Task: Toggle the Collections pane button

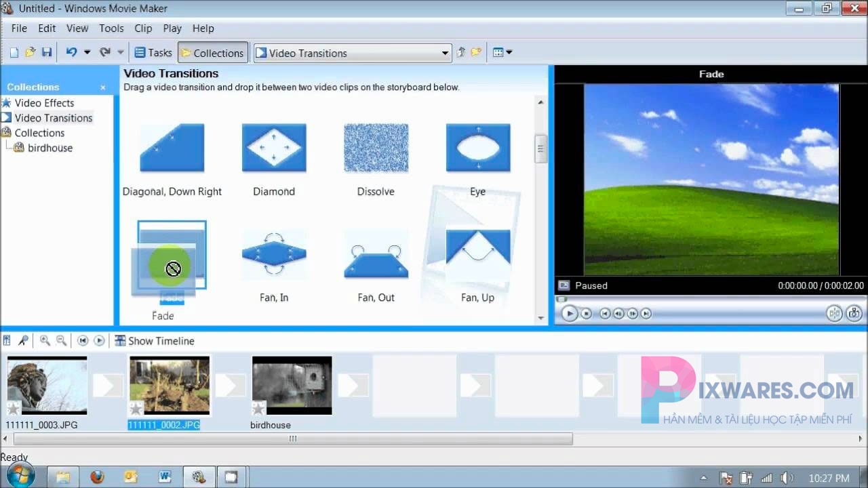Action: (213, 52)
